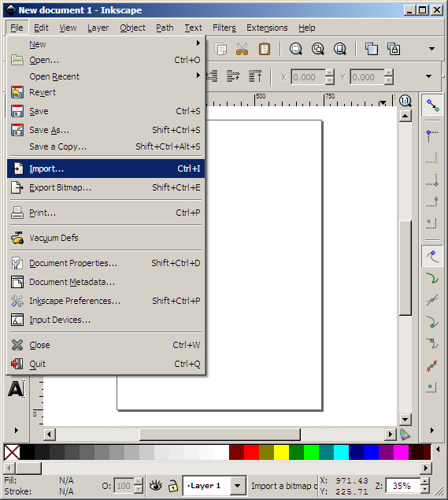Click the Paste clipboard toolbar icon

pos(265,49)
